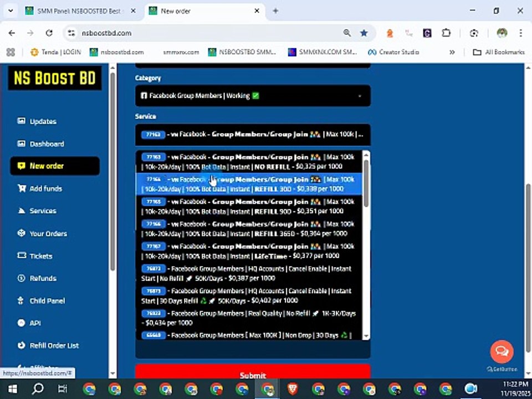Click the service list scroll up arrow
This screenshot has width=532, height=399.
(366, 155)
